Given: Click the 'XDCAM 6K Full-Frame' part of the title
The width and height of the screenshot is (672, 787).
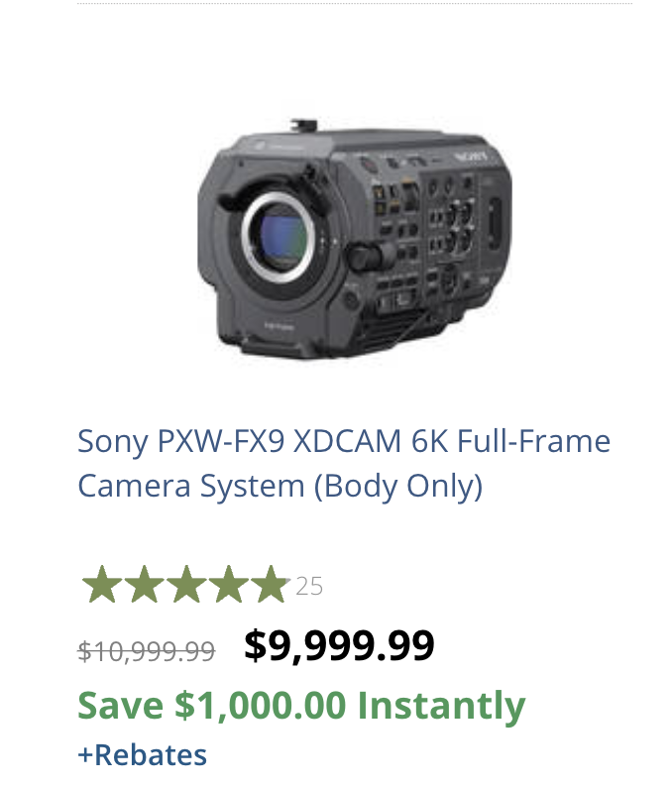Looking at the screenshot, I should pyautogui.click(x=452, y=441).
